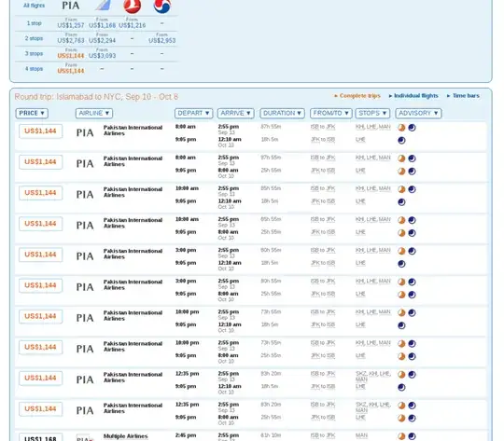Click US$2,953 two-stops fare link
504x441 pixels.
tap(162, 40)
